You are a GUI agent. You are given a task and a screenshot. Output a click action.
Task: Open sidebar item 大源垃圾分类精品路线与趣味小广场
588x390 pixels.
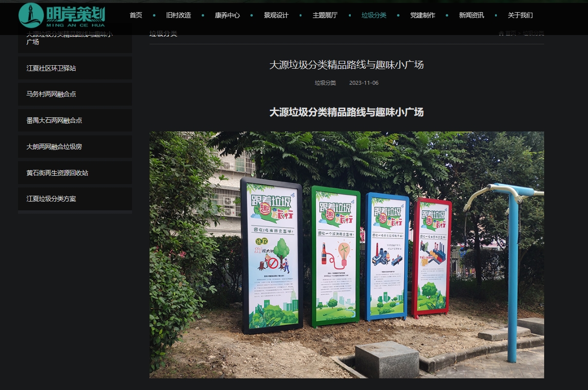[x=75, y=38]
